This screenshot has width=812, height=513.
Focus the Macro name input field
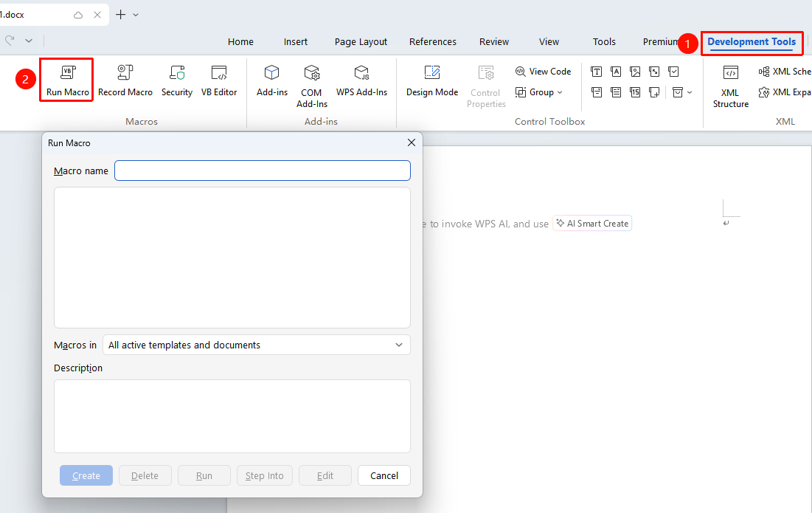click(x=263, y=171)
